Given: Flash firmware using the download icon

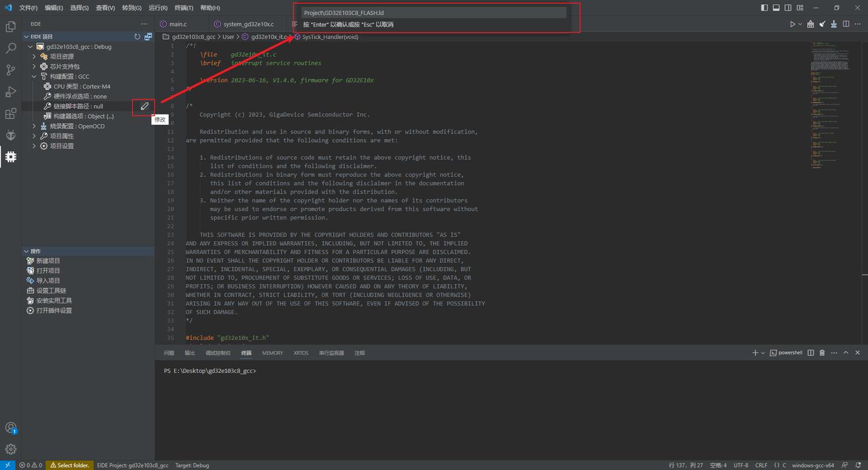Looking at the screenshot, I should pyautogui.click(x=835, y=24).
